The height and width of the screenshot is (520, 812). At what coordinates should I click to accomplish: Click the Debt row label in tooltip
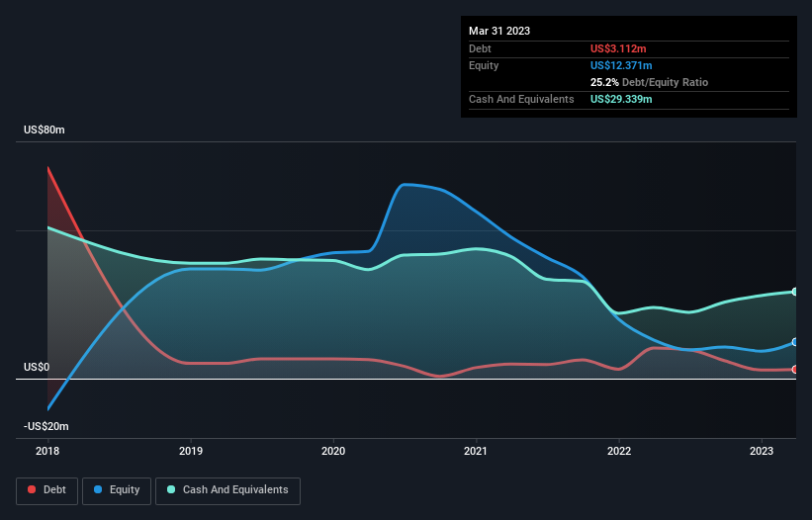coord(480,48)
